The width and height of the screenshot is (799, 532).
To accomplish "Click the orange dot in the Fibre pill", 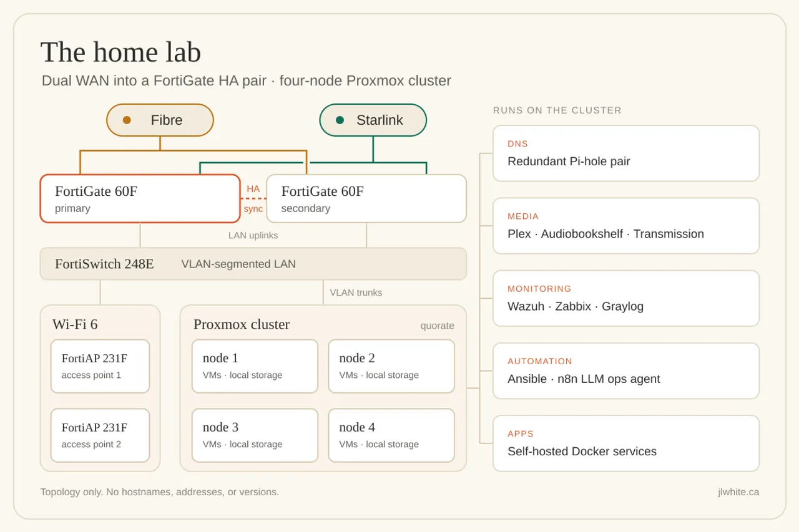I will (127, 120).
